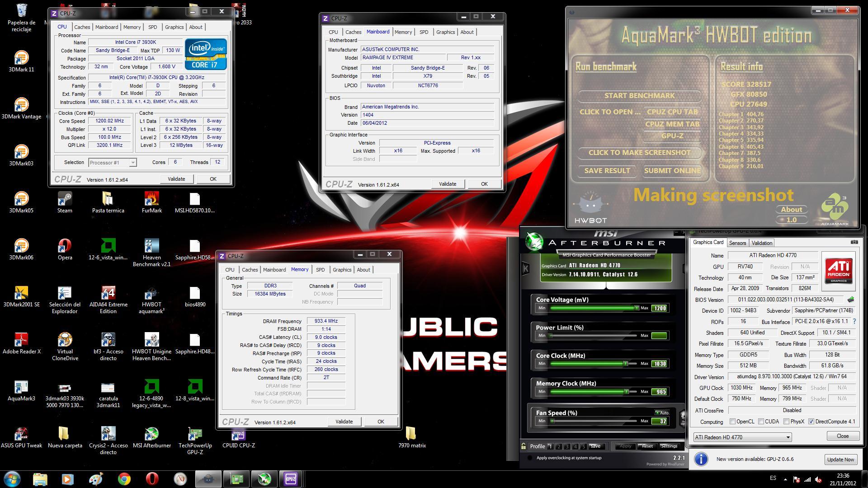The height and width of the screenshot is (488, 868).
Task: Open Pasta termica folder
Action: coord(108,202)
